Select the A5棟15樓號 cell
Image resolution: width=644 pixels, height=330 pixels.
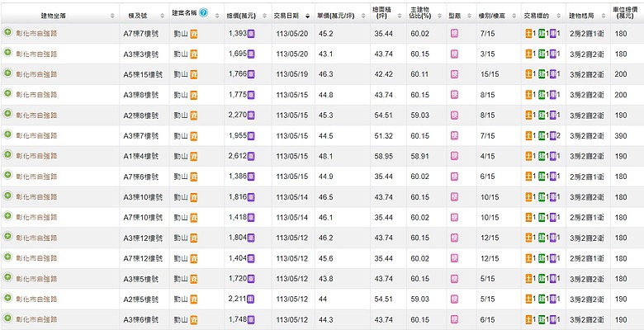pyautogui.click(x=143, y=75)
